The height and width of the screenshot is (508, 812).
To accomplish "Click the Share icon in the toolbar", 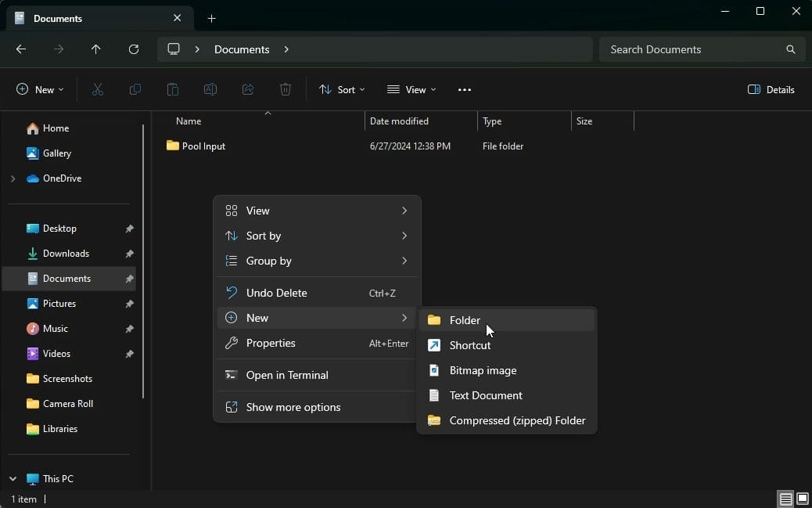I will click(247, 89).
